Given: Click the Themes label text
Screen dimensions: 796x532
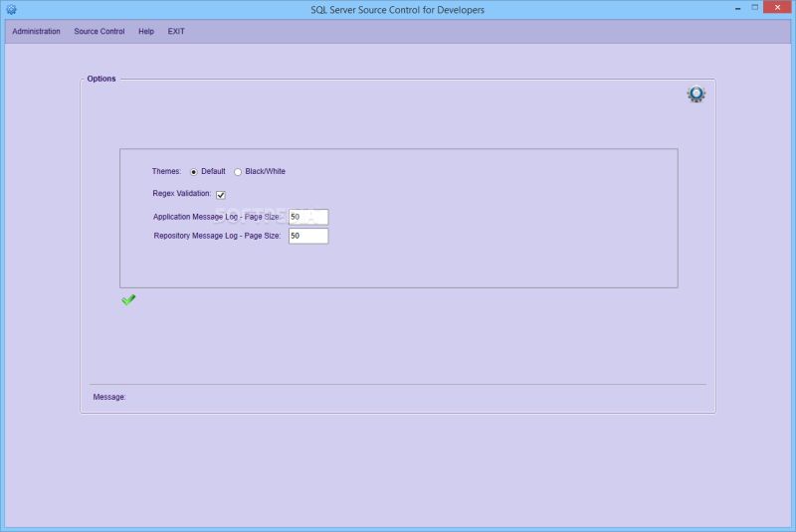Looking at the screenshot, I should pos(166,171).
